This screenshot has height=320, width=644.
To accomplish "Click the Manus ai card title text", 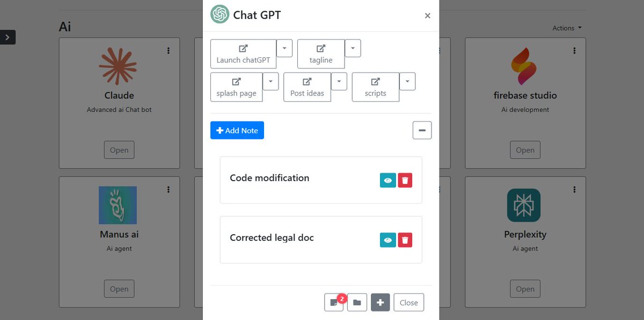I will [x=119, y=234].
